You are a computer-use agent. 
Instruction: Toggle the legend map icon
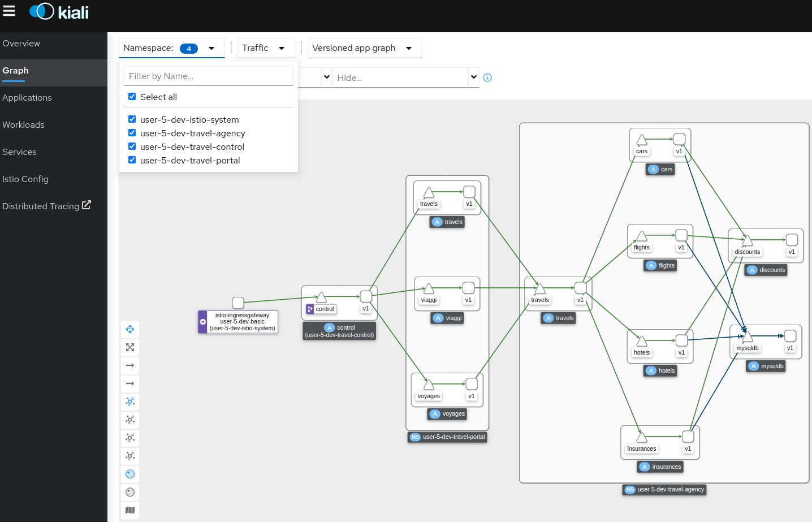tap(130, 510)
